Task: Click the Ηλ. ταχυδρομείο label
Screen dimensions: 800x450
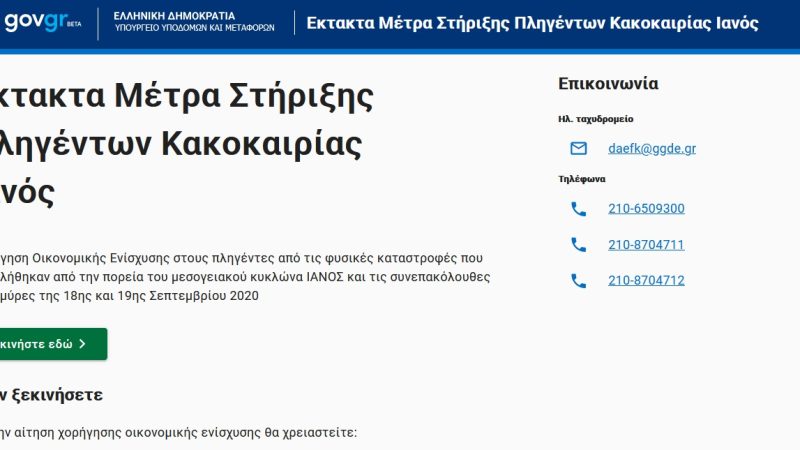Action: click(x=595, y=119)
